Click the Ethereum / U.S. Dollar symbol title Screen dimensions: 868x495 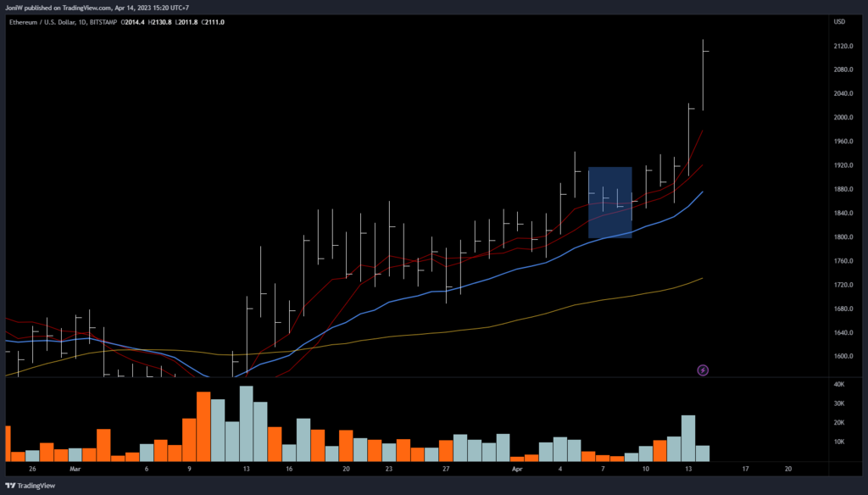pyautogui.click(x=47, y=22)
